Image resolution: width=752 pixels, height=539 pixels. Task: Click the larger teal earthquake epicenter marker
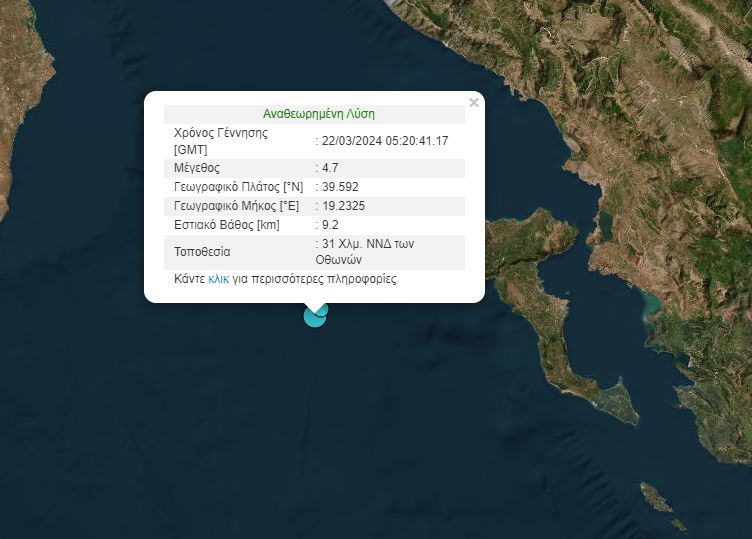[x=314, y=318]
